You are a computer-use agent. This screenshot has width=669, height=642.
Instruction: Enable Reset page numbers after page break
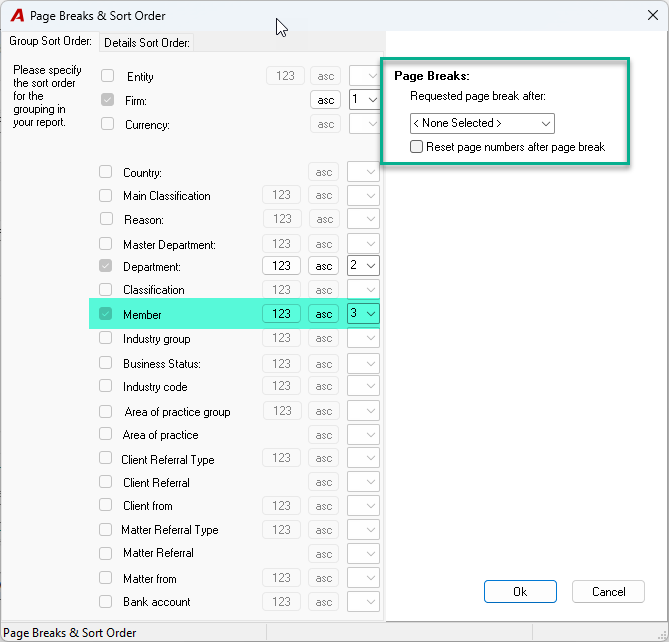click(416, 147)
